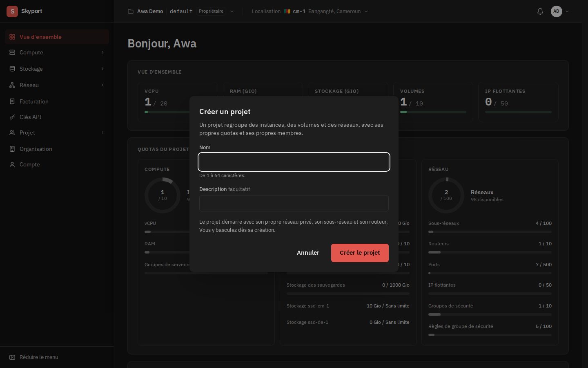Screen dimensions: 588x368
Task: Click the Créer le projet button
Action: click(360, 253)
